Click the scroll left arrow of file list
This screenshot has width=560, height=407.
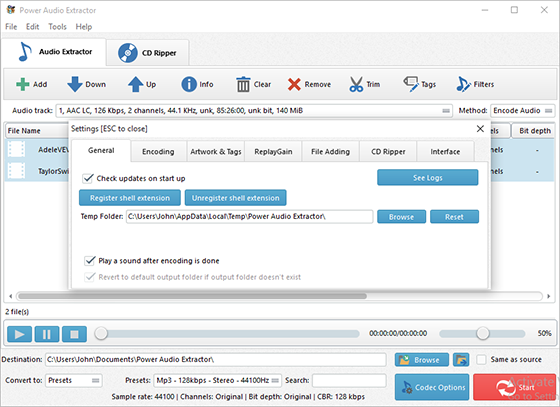tap(11, 296)
